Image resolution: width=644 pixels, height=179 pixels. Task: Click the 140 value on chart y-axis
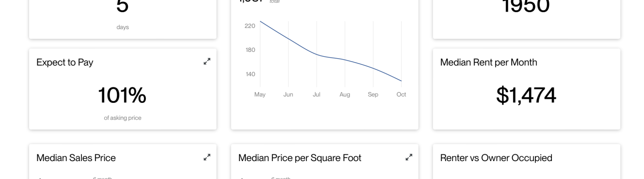(250, 74)
